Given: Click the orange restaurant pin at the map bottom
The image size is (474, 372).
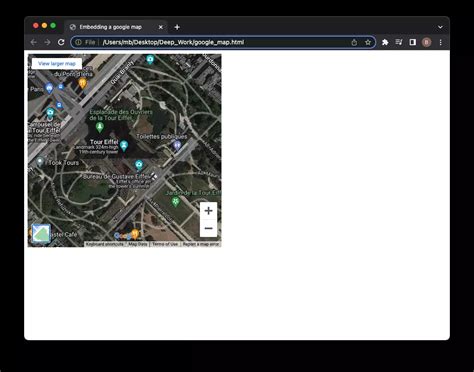Looking at the screenshot, I should 135,234.
